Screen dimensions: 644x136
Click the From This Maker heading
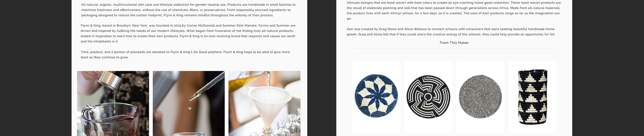(x=454, y=43)
